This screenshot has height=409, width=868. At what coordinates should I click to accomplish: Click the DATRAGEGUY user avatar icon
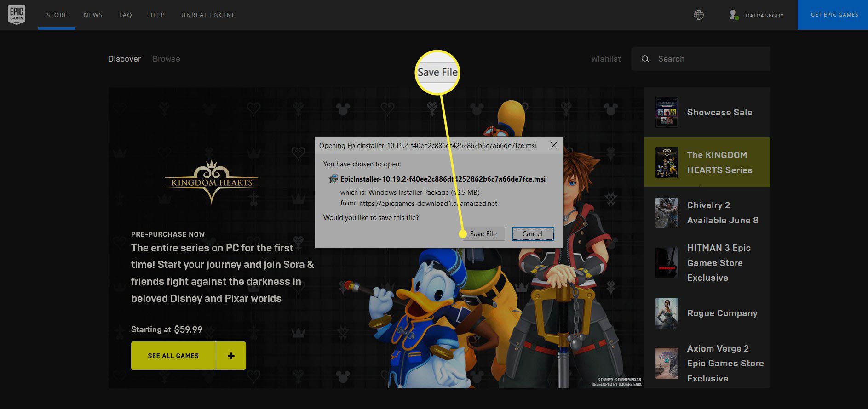pyautogui.click(x=734, y=15)
